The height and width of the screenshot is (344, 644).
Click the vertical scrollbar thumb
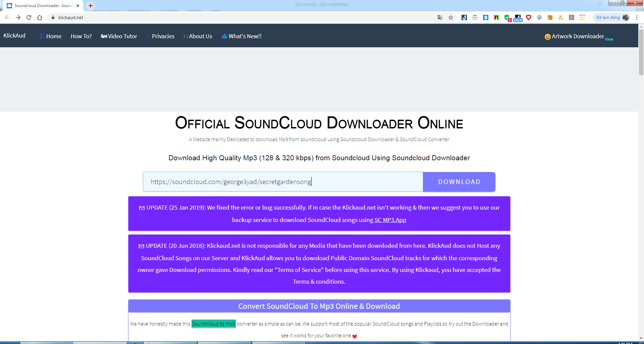pyautogui.click(x=641, y=52)
